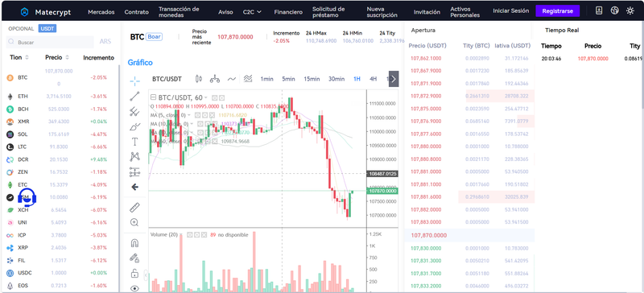The height and width of the screenshot is (293, 644).
Task: Click the Registrarse button
Action: [557, 11]
